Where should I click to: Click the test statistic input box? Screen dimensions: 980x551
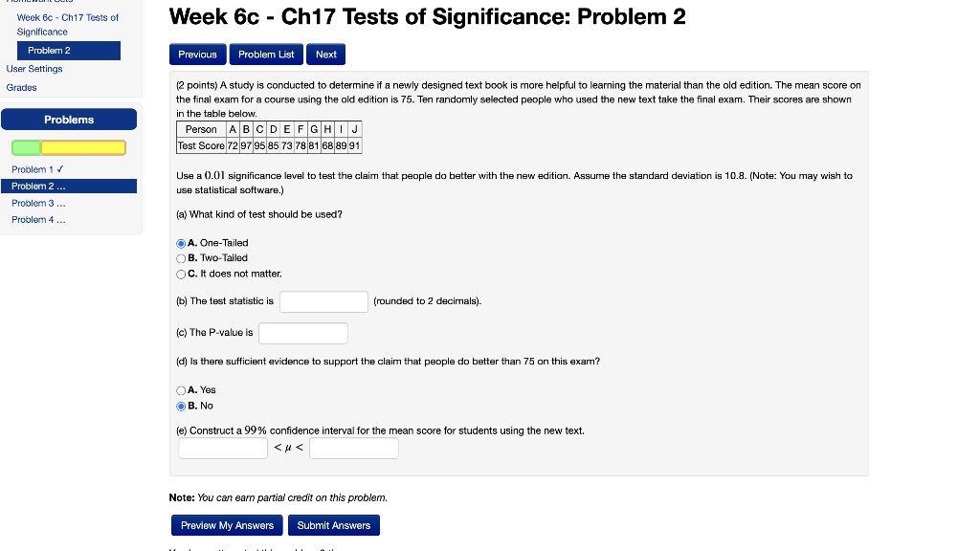(323, 301)
